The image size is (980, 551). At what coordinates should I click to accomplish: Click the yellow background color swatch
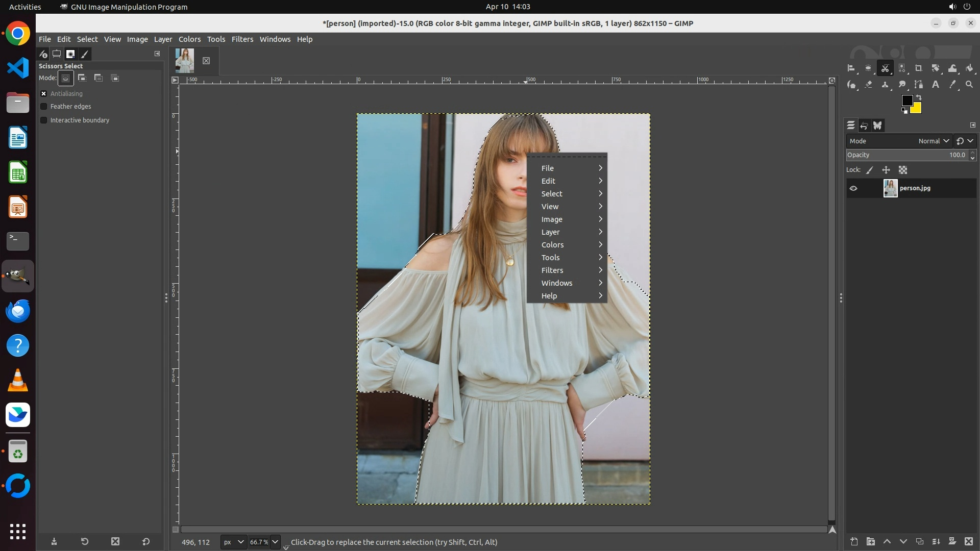pyautogui.click(x=917, y=109)
